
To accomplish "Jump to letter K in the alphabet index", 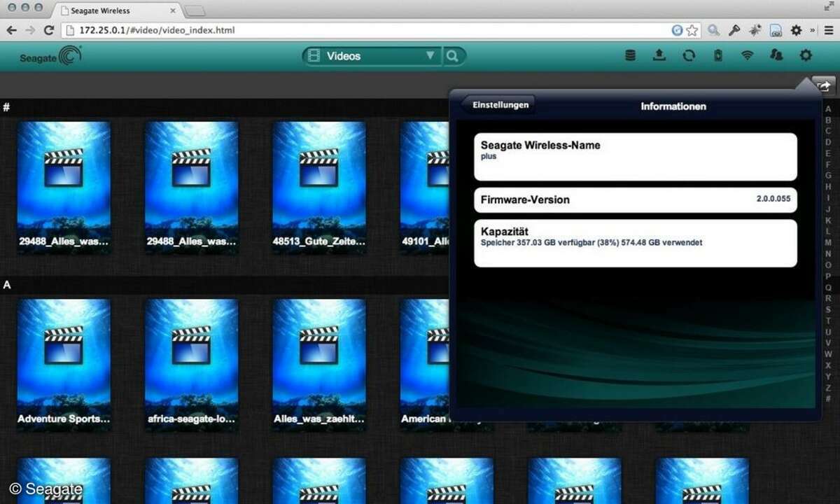I will (828, 220).
